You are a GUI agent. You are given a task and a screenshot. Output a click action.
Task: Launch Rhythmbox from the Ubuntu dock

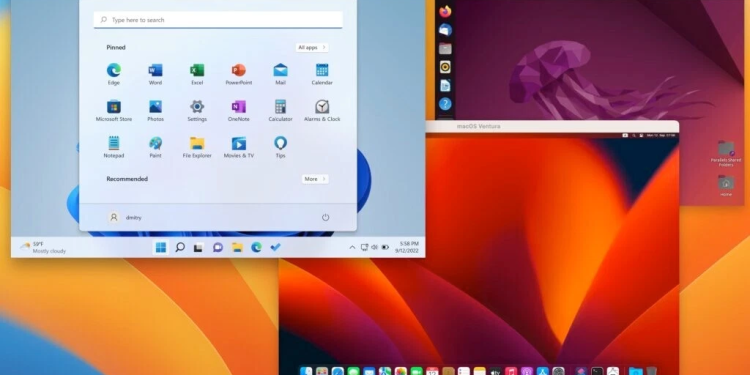coord(445,67)
